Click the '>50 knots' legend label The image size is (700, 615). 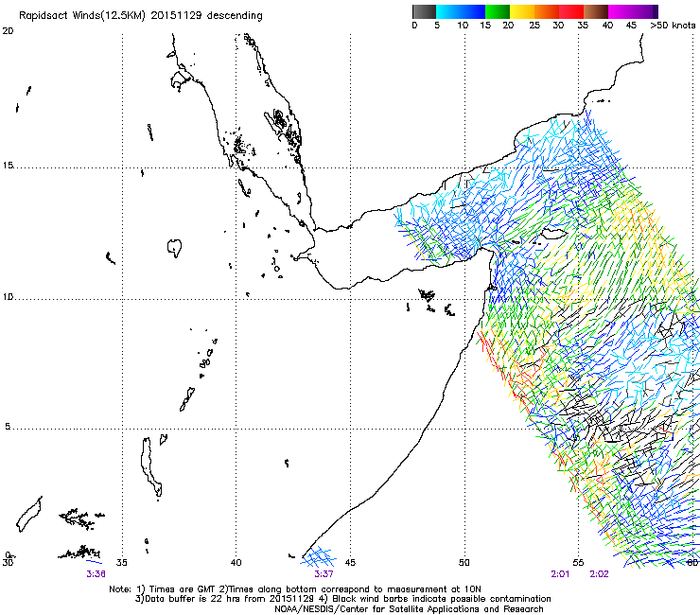(673, 26)
